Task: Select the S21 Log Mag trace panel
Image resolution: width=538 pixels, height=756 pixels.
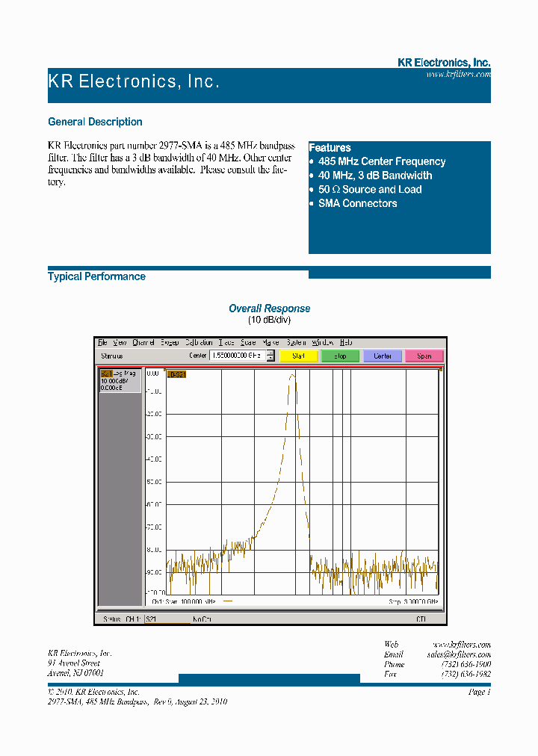Action: [120, 380]
